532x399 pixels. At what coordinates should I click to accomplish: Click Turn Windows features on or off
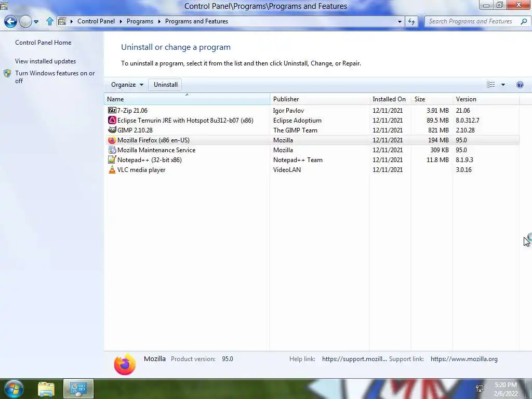(x=55, y=77)
